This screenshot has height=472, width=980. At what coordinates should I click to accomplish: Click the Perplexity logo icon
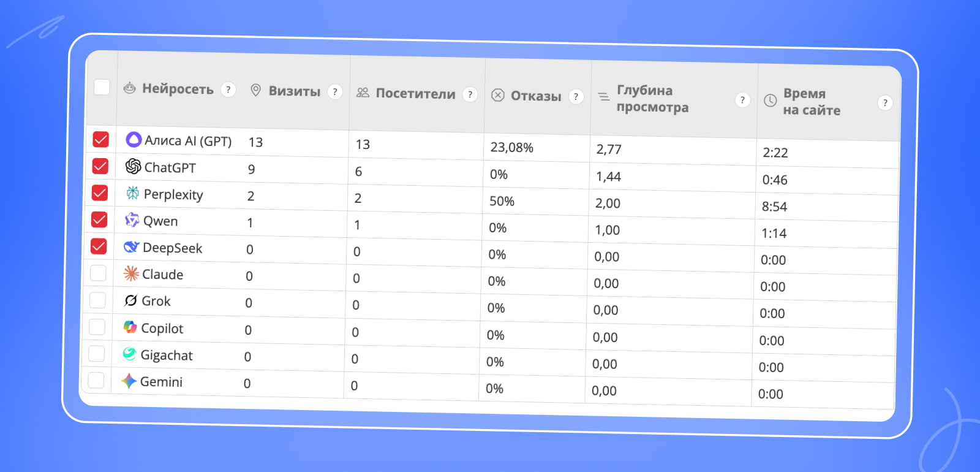(132, 194)
